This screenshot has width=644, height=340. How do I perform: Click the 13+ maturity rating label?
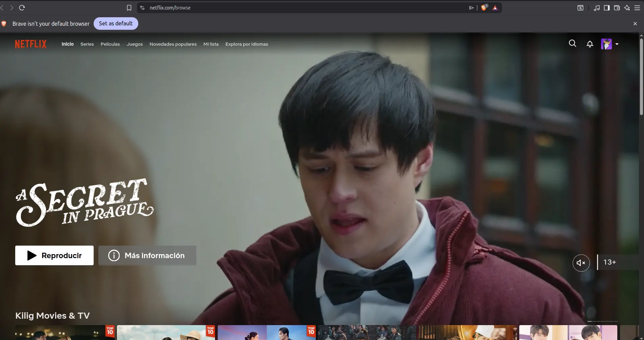(610, 262)
